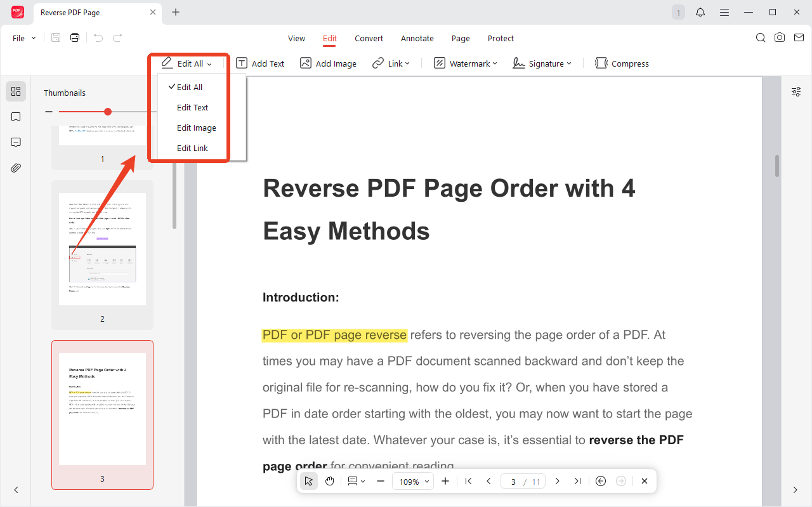Click the zoom out minus button
Image resolution: width=812 pixels, height=507 pixels.
381,481
